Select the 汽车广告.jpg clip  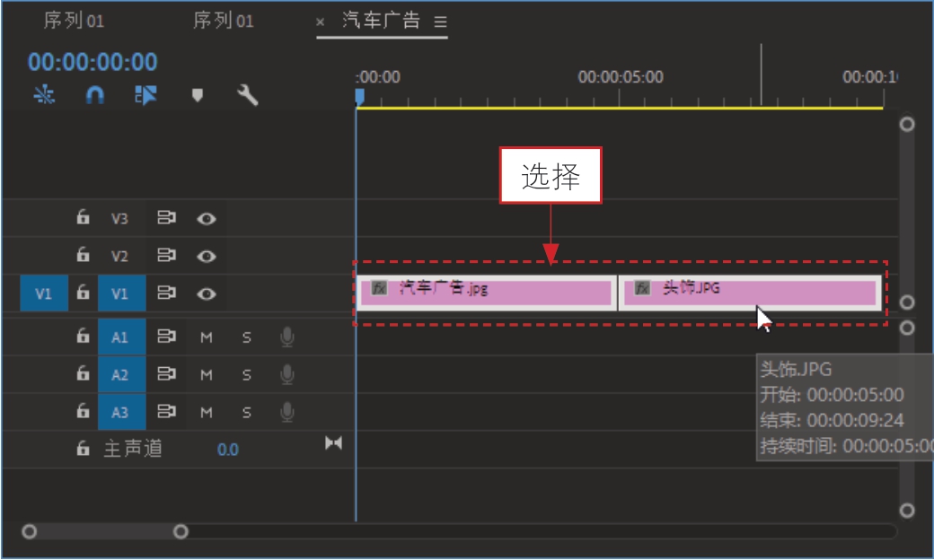click(486, 293)
